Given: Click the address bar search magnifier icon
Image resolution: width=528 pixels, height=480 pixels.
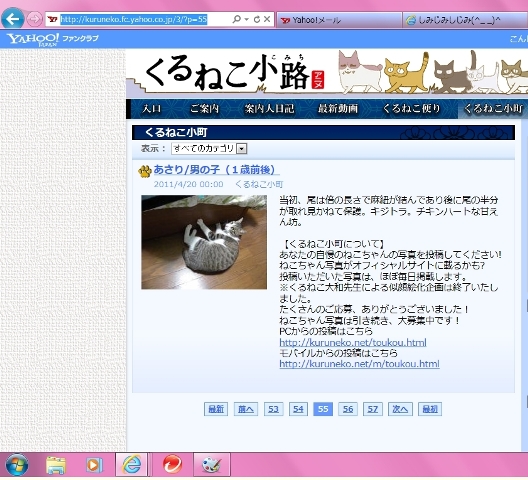Looking at the screenshot, I should coord(237,19).
